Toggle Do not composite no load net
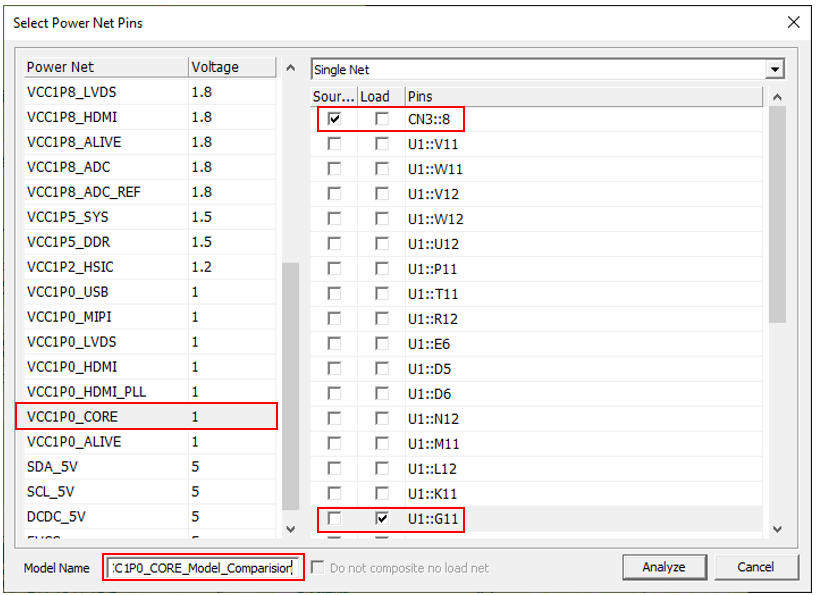Screen dimensions: 817x595 tap(317, 568)
